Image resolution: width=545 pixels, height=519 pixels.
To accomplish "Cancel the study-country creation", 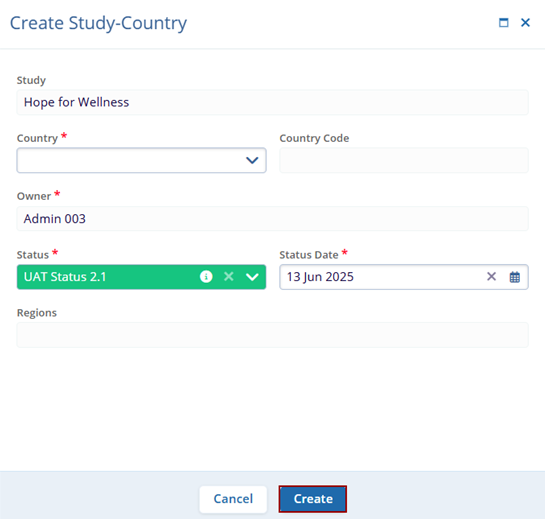I will [233, 499].
